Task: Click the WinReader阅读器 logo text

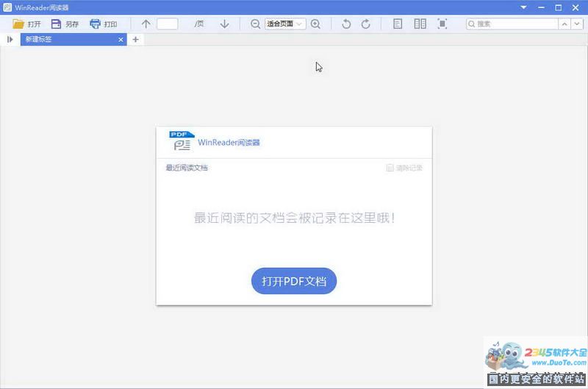Action: (229, 143)
